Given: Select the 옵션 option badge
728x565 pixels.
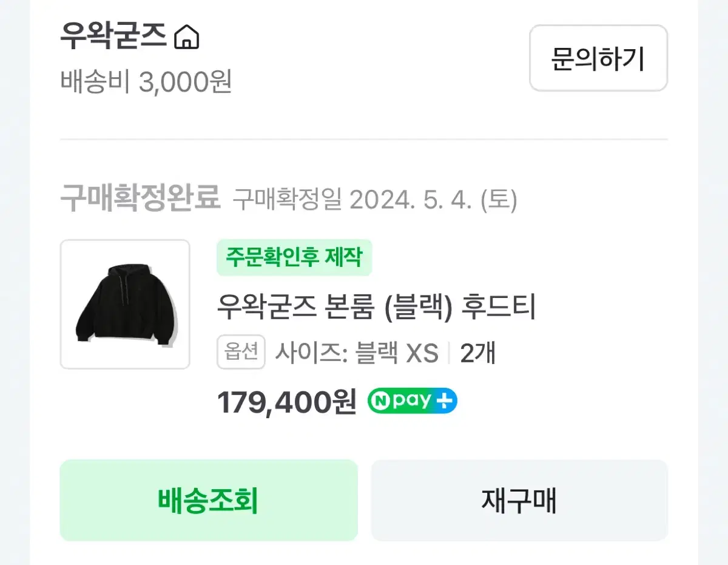Looking at the screenshot, I should point(241,352).
